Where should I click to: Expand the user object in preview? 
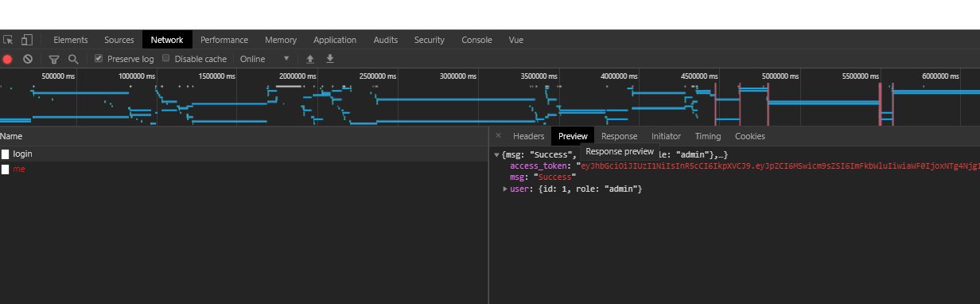(x=505, y=189)
